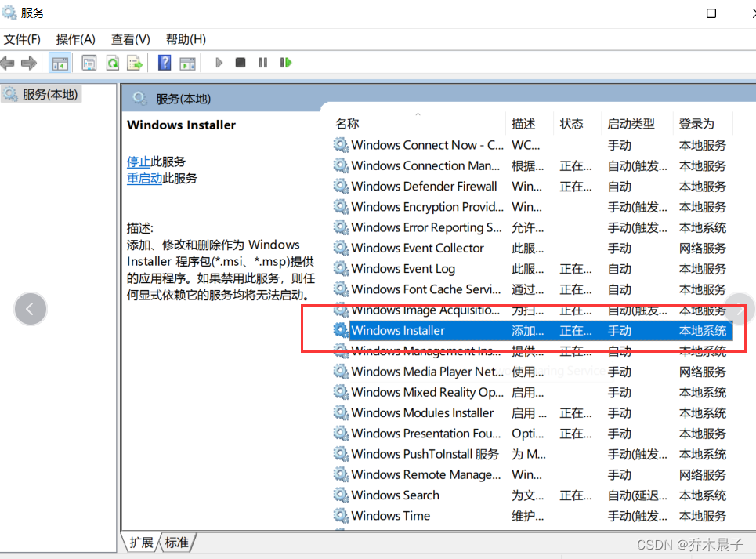Screen dimensions: 756x559
Task: Toggle the action pane toolbar icon
Action: tap(187, 63)
